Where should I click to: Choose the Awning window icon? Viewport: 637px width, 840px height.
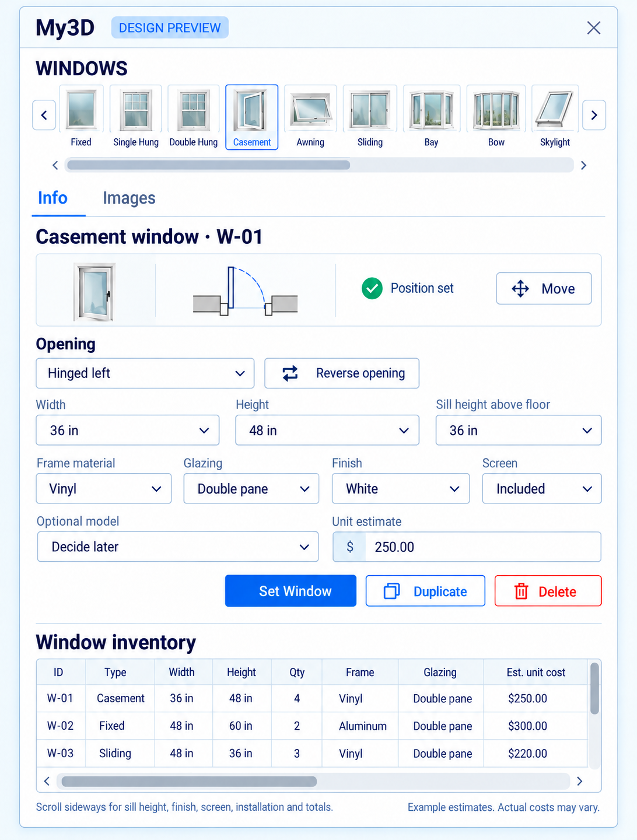(x=310, y=117)
